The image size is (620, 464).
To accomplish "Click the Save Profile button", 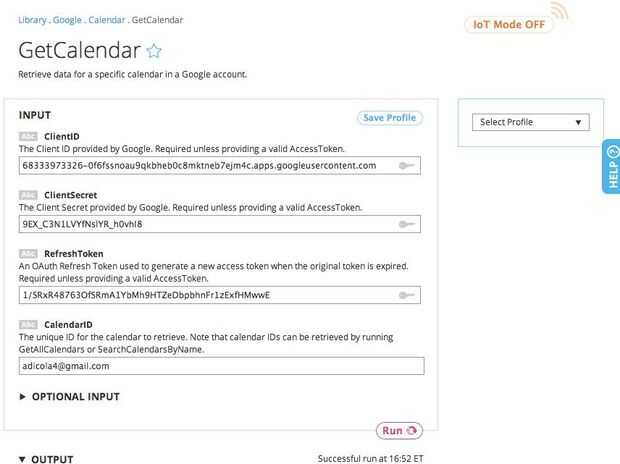I will (x=390, y=118).
